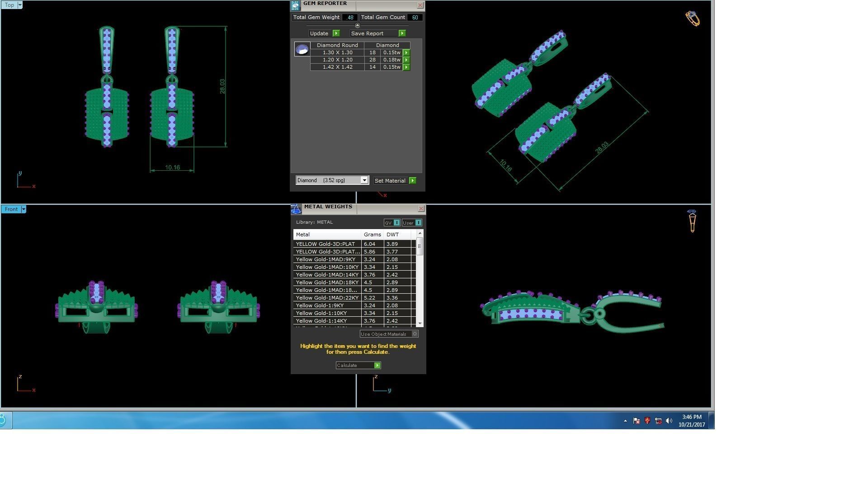868x488 pixels.
Task: Select the Yellow Gold-1MAD:22KY metal row
Action: (x=327, y=298)
